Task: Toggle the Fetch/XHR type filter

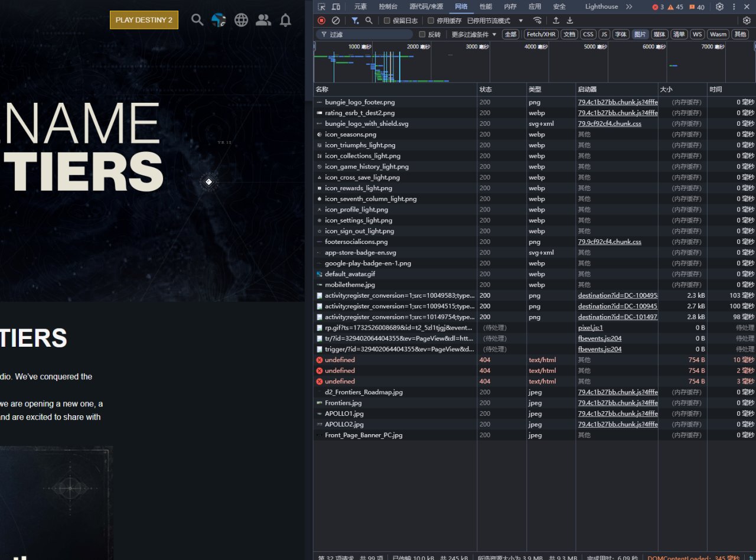Action: [540, 34]
